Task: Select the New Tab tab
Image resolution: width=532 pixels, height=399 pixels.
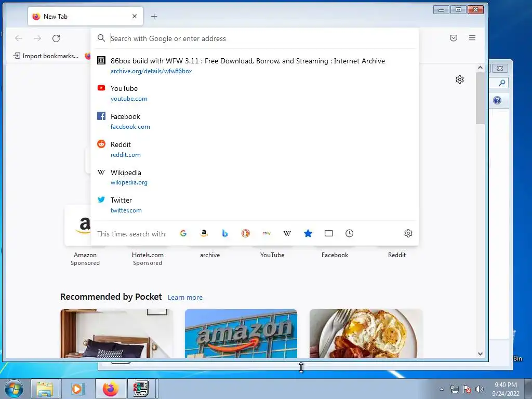Action: (x=85, y=16)
